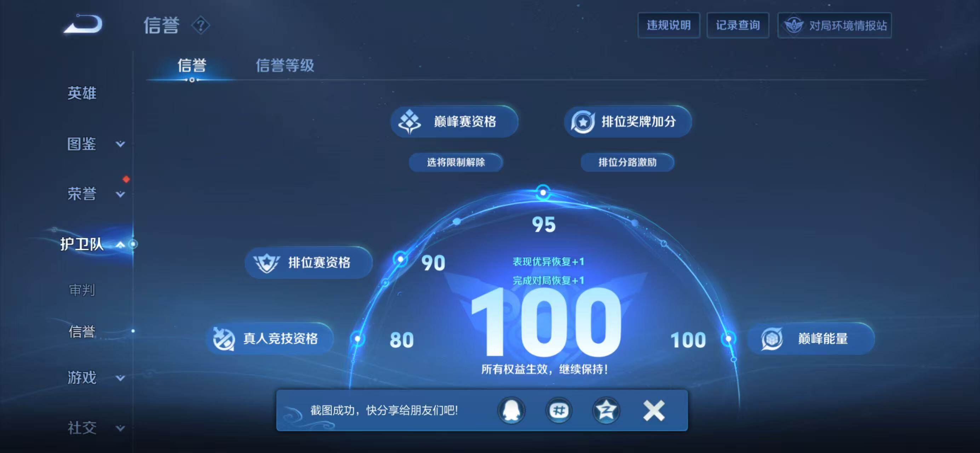Click the red notification dot beside 荣誉

[x=126, y=179]
